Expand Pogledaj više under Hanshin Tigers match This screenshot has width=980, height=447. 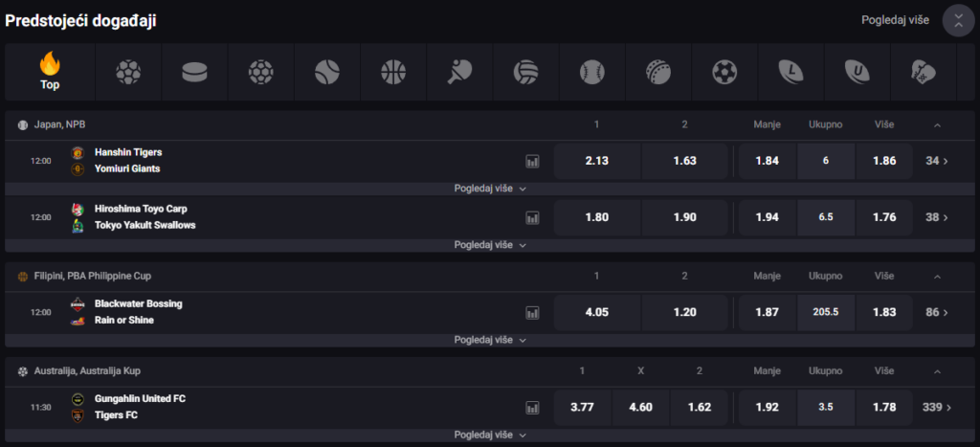coord(490,189)
